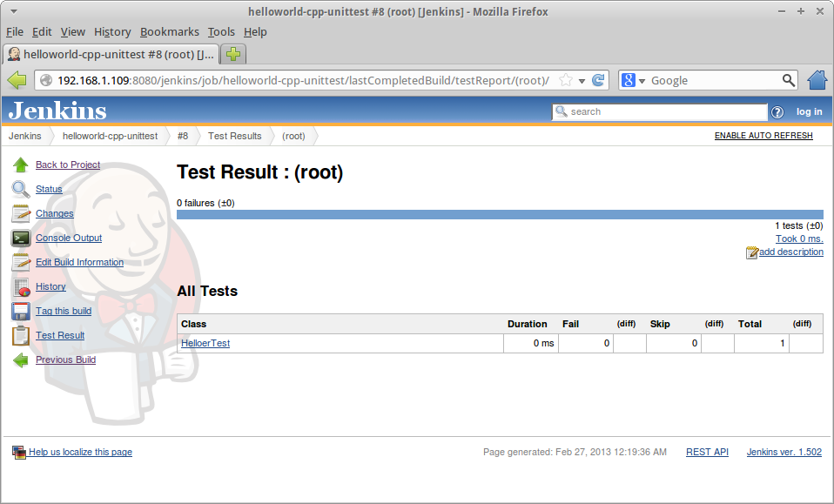Click the Edit Build Information notepad icon
This screenshot has width=834, height=504.
click(x=21, y=262)
